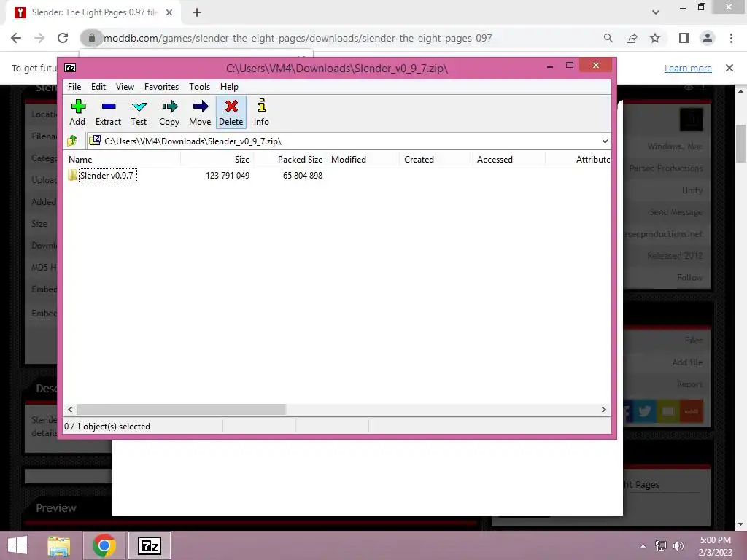Screen dimensions: 747x560
Task: Open the View menu
Action: pyautogui.click(x=125, y=87)
